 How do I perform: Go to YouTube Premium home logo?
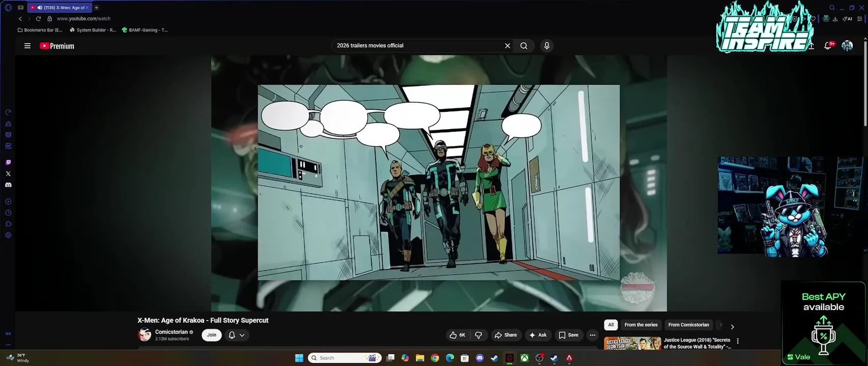point(57,46)
